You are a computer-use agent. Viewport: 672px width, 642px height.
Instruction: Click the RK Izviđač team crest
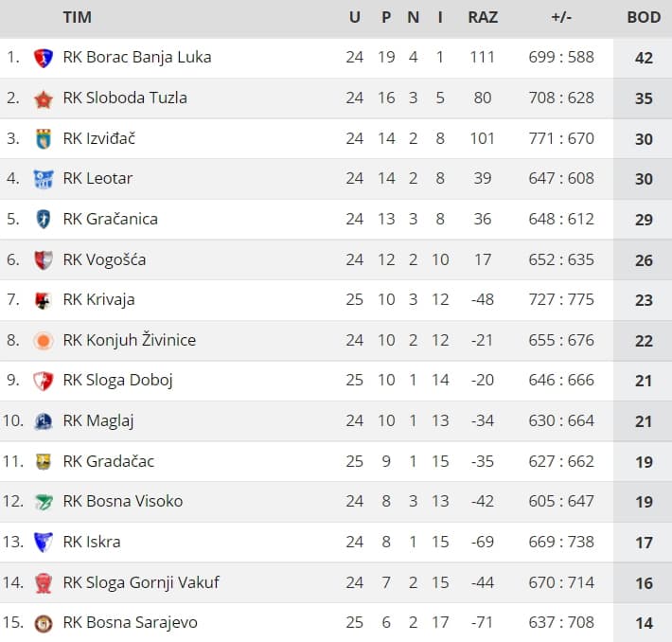(44, 139)
